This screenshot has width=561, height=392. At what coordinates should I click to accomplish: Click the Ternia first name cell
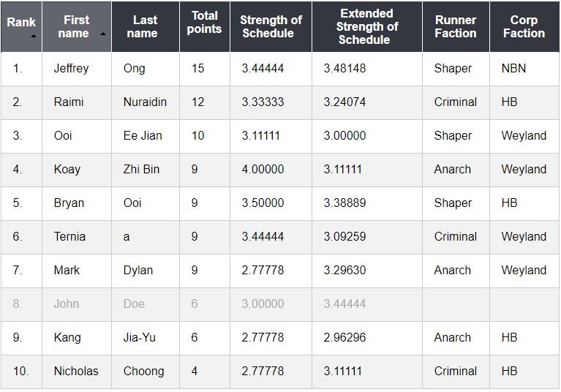[69, 237]
